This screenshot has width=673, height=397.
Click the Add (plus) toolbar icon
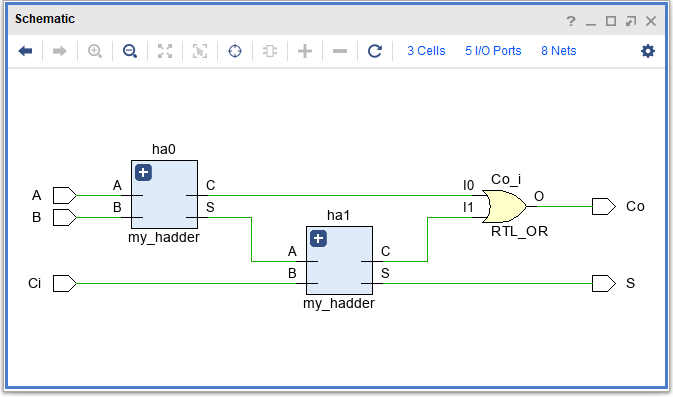coord(305,51)
